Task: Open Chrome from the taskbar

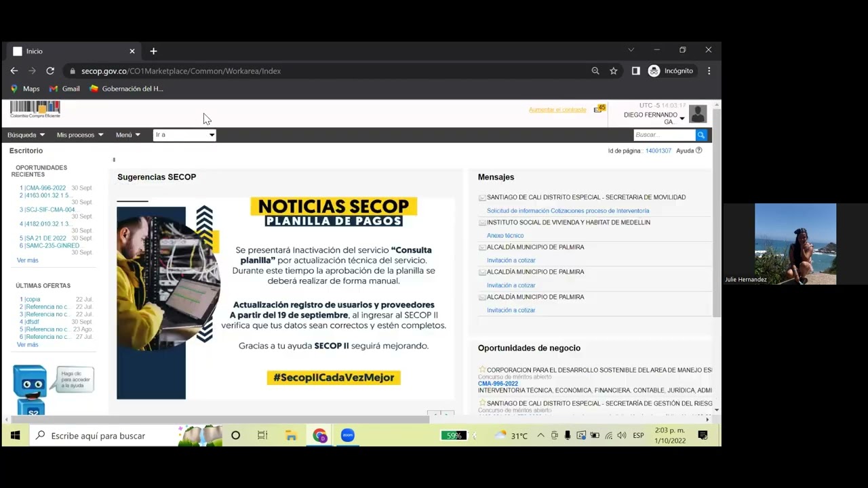Action: [319, 435]
